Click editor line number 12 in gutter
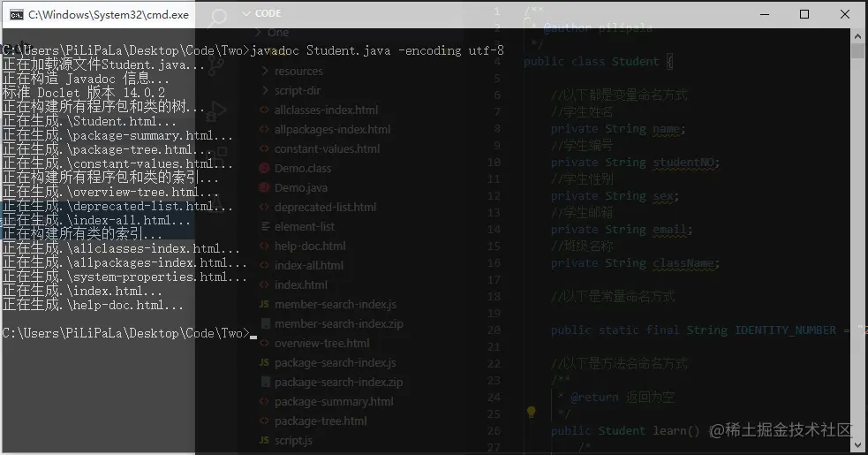The image size is (868, 455). 494,195
